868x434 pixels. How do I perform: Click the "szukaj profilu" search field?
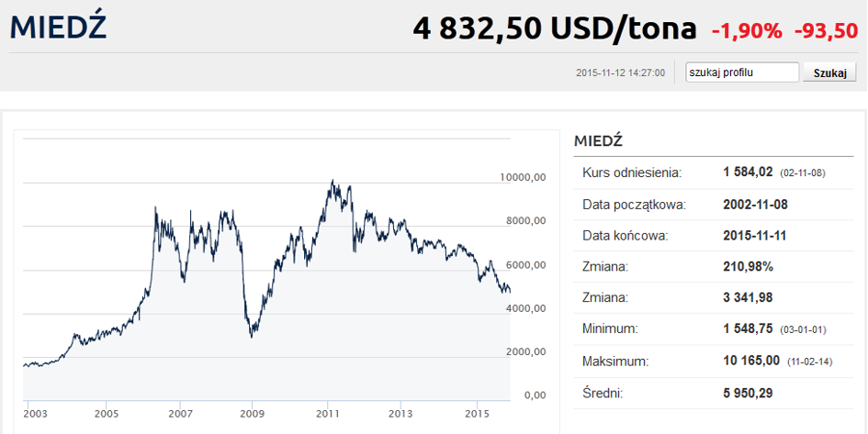tap(742, 72)
